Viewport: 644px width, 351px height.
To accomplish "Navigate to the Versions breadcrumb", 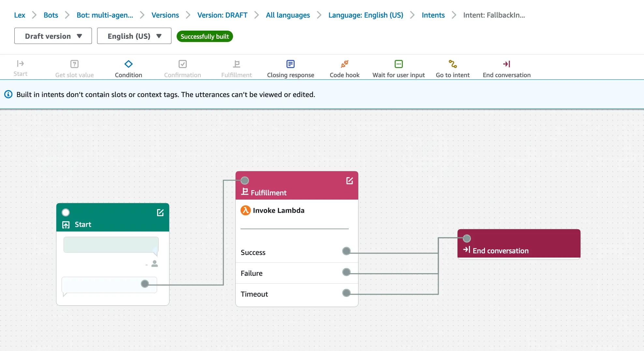I will (165, 15).
